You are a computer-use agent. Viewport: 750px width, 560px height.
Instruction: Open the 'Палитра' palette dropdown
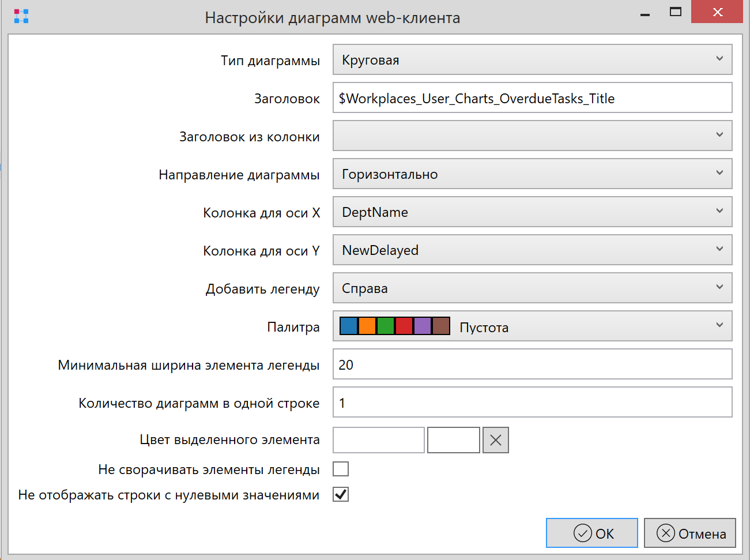[532, 326]
